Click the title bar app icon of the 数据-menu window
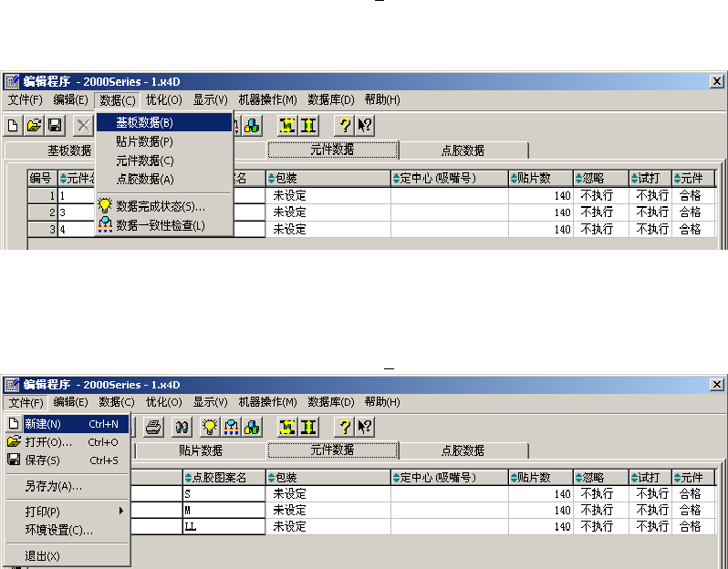Screen dimensions: 728x569 pyautogui.click(x=12, y=82)
